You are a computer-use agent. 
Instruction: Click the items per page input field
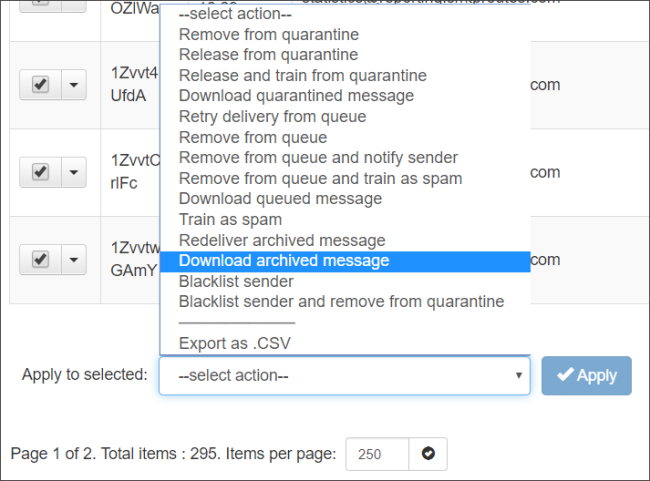click(377, 454)
